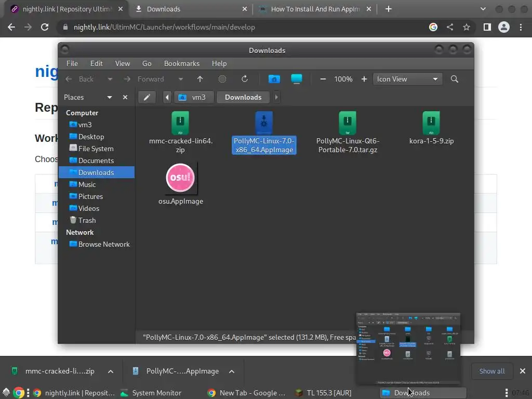Open the Computer location toolbar icon

tap(297, 79)
